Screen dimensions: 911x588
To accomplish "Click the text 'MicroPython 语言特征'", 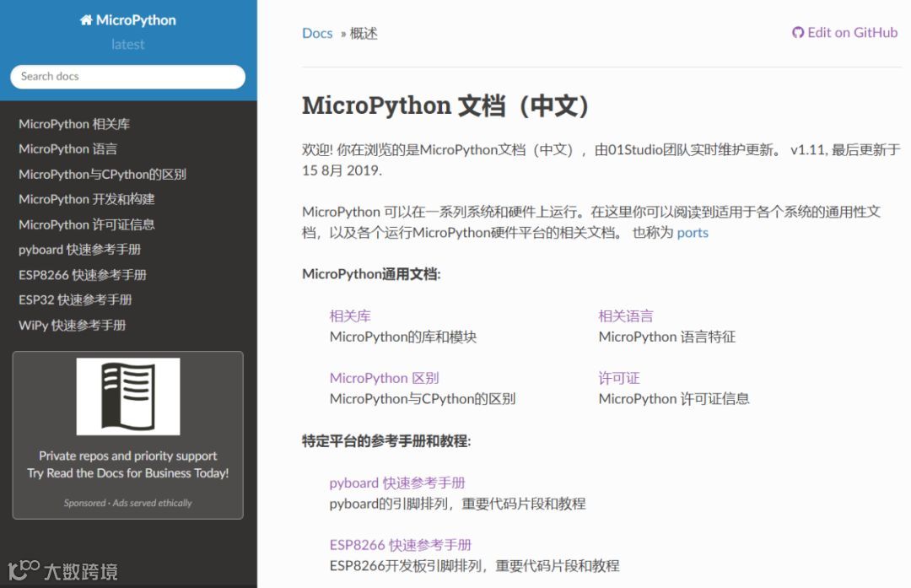I will 667,337.
